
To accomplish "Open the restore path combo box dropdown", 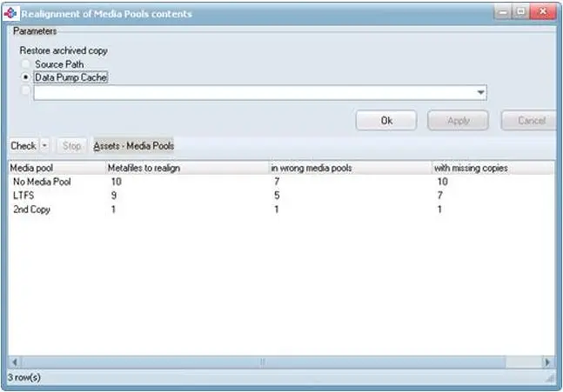I will (x=480, y=92).
